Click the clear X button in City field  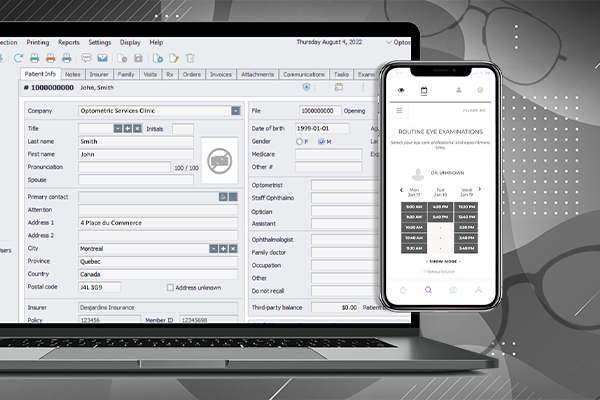pos(233,249)
